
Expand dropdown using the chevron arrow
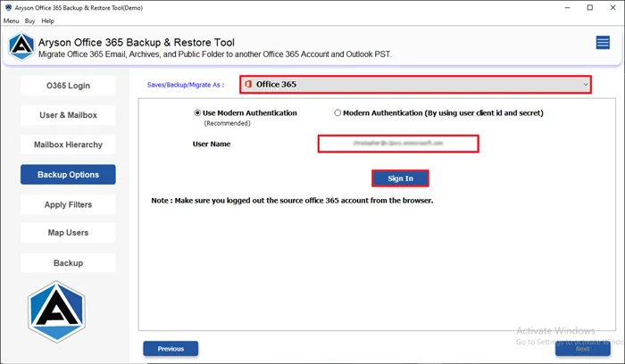pyautogui.click(x=586, y=85)
